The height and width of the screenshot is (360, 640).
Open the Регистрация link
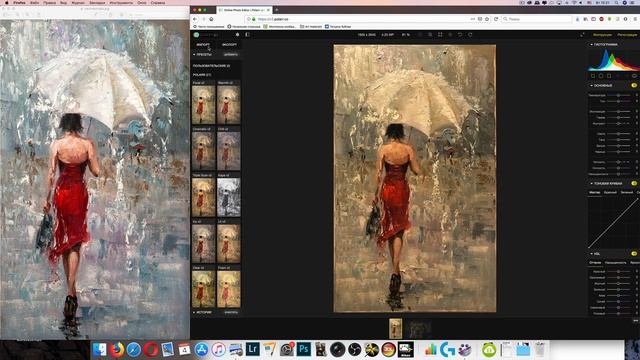pyautogui.click(x=627, y=35)
